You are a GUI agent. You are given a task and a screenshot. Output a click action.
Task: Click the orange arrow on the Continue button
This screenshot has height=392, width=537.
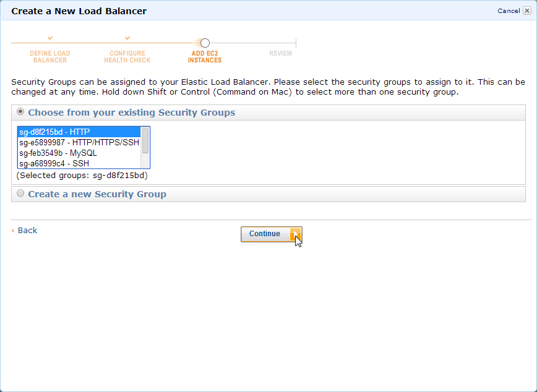click(x=295, y=234)
